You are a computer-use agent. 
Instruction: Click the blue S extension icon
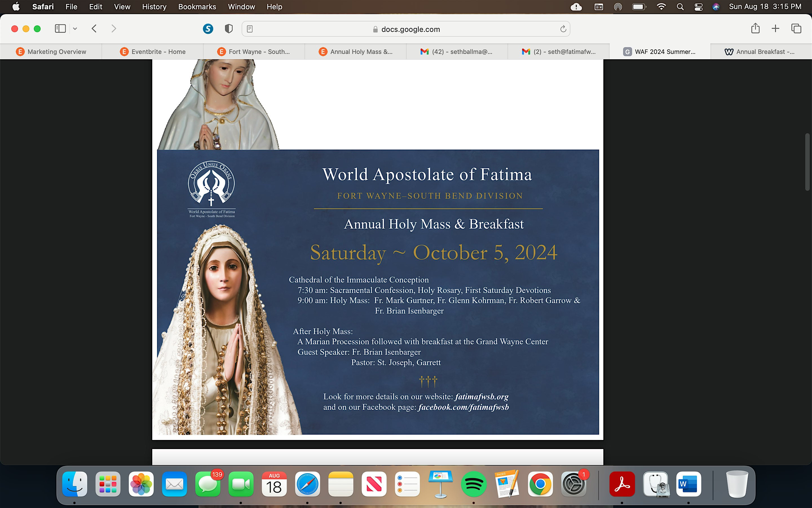pyautogui.click(x=208, y=29)
